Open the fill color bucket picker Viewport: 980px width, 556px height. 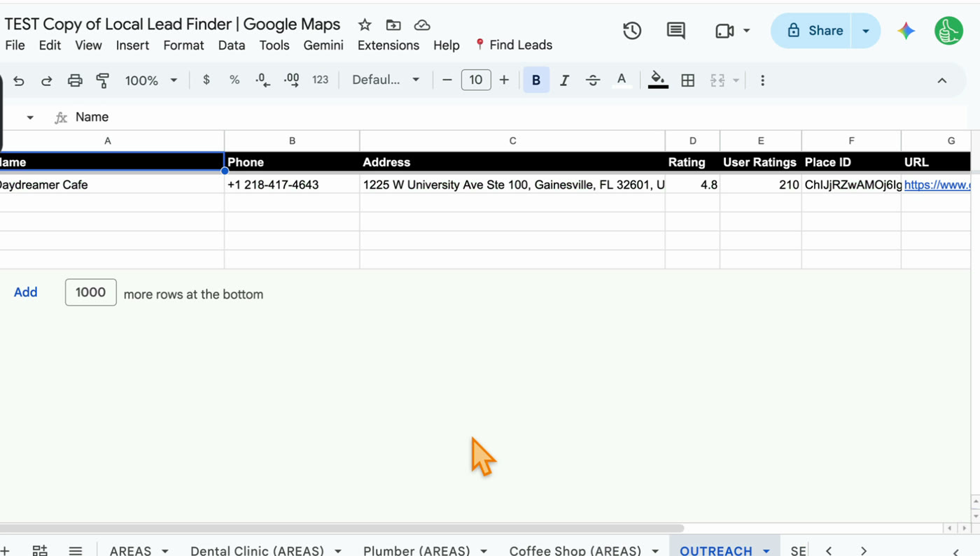point(658,80)
